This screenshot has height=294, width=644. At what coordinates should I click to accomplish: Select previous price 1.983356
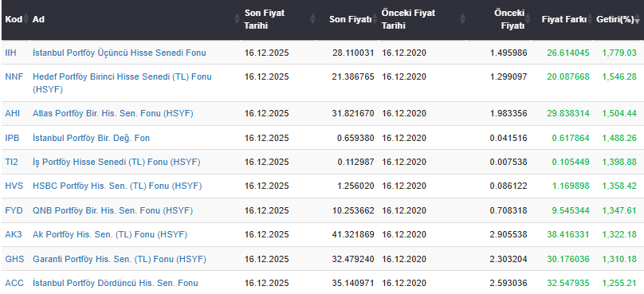509,113
